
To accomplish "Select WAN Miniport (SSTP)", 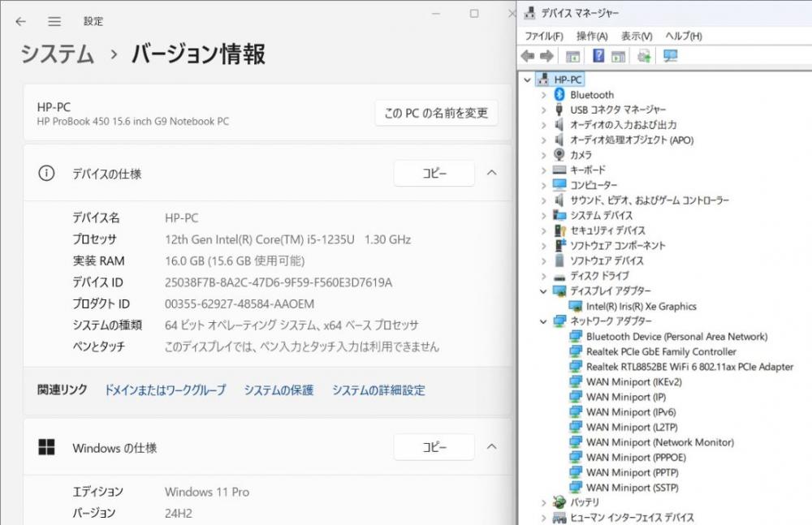I will pyautogui.click(x=632, y=487).
